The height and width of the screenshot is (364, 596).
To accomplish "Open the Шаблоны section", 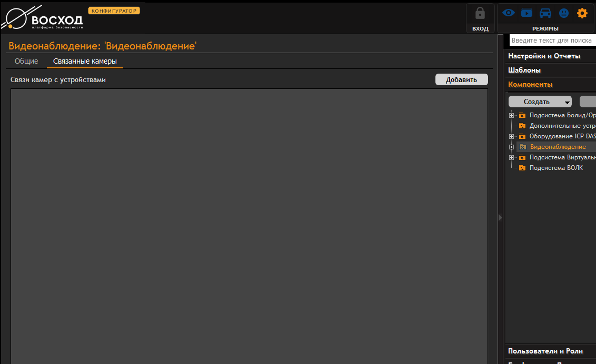I will pos(524,70).
